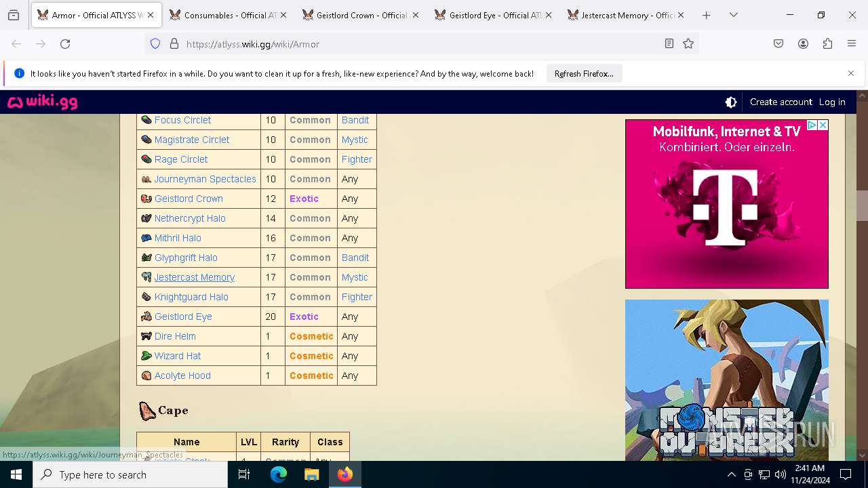The height and width of the screenshot is (488, 868).
Task: Open the Save to Pocket icon
Action: (x=778, y=44)
